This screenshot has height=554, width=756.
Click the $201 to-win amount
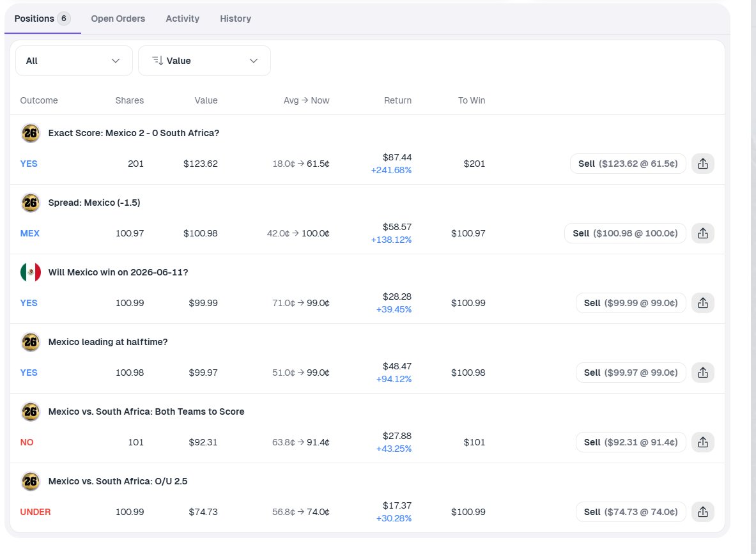click(474, 164)
